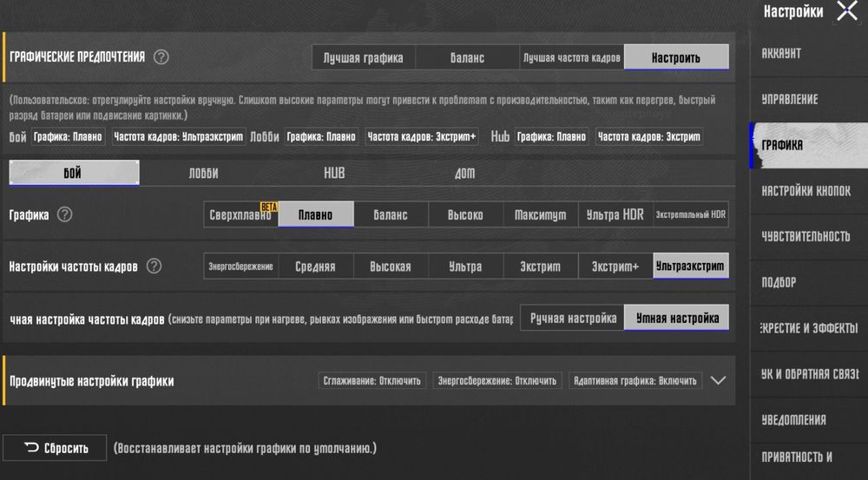Set frame rate to Экстрим
This screenshot has width=868, height=480.
(540, 266)
